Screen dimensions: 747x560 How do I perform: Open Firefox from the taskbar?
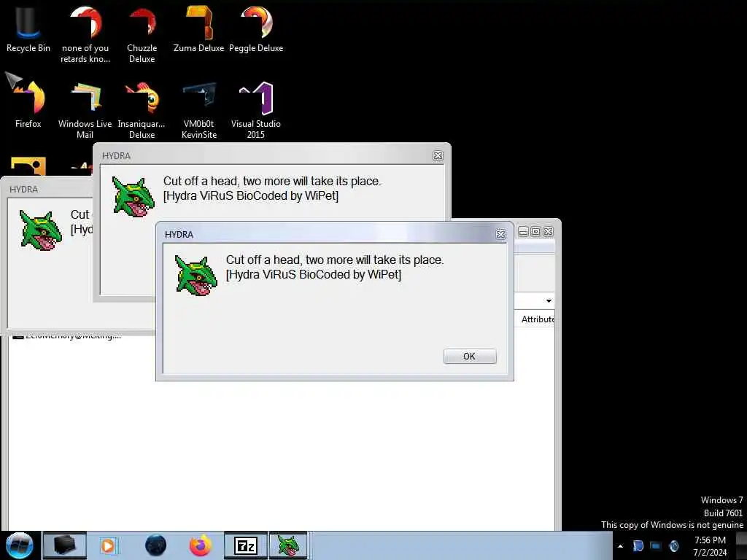pyautogui.click(x=201, y=545)
